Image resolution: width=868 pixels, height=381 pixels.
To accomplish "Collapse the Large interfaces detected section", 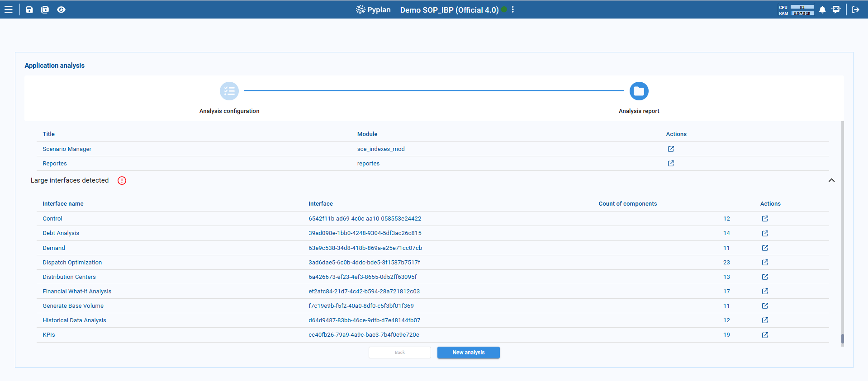I will coord(831,180).
